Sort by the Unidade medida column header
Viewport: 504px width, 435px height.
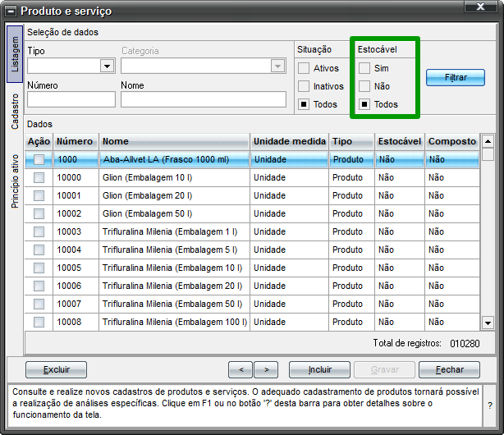[x=290, y=141]
